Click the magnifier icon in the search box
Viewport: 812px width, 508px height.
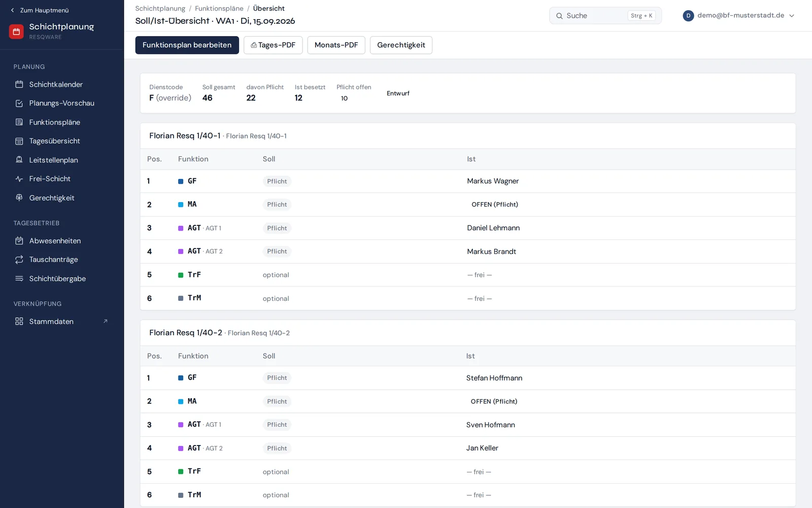click(559, 16)
